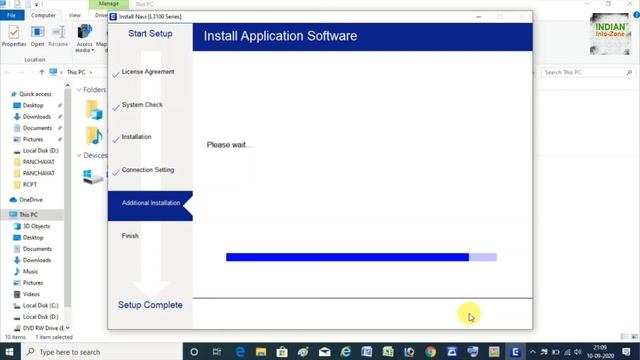Switch to Epson installer taskbar icon
Screen dimensions: 640x360
515,352
